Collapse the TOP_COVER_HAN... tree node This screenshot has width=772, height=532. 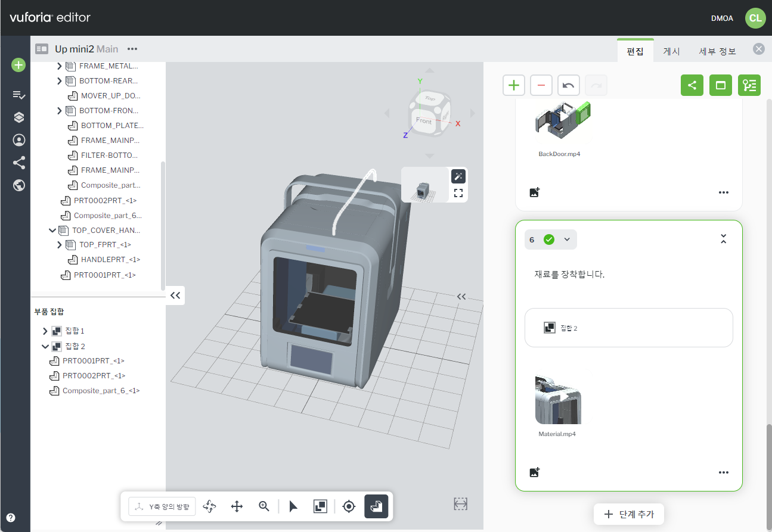tap(52, 230)
